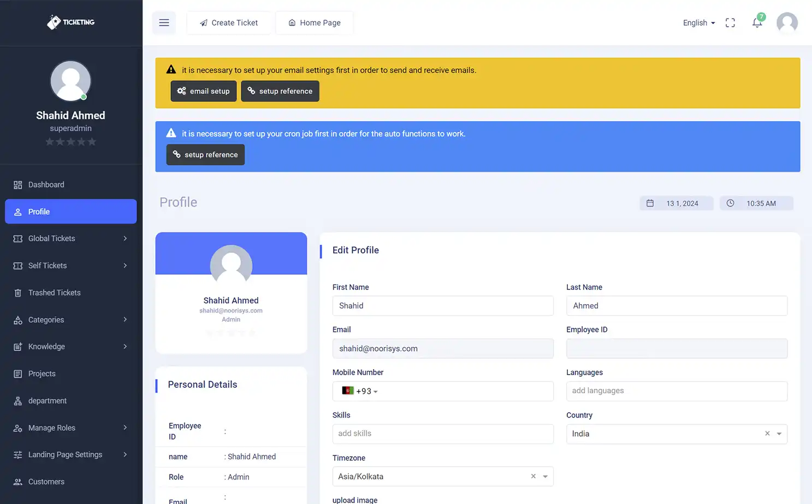
Task: Click the clock icon beside the time
Action: click(730, 203)
